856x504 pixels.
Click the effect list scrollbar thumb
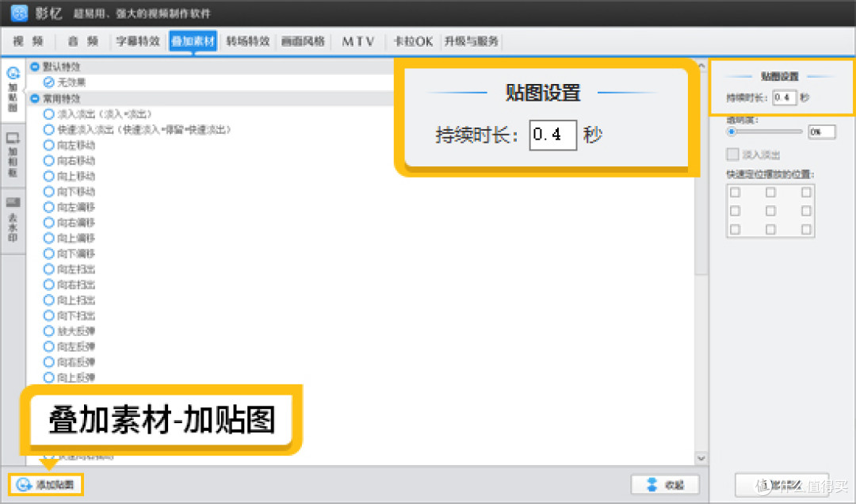[x=701, y=174]
